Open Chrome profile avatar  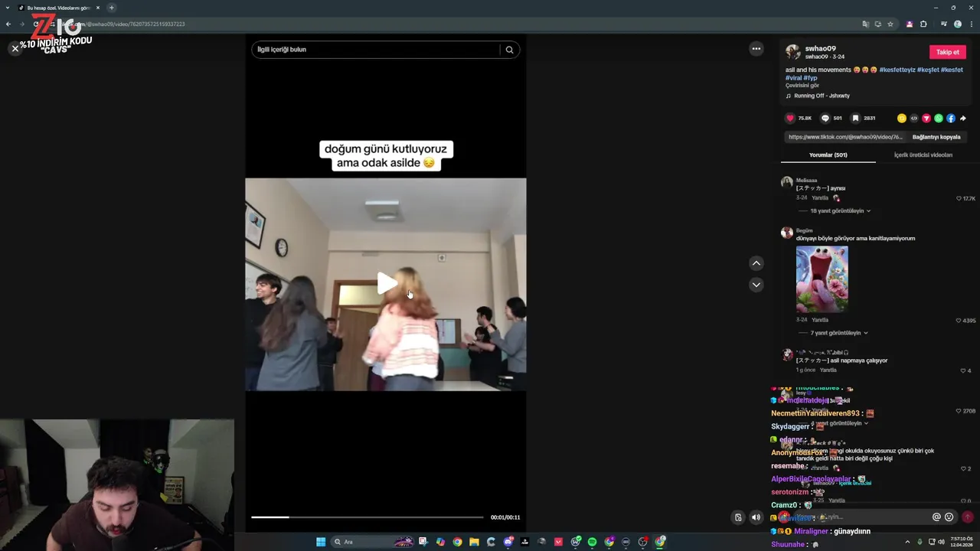958,24
